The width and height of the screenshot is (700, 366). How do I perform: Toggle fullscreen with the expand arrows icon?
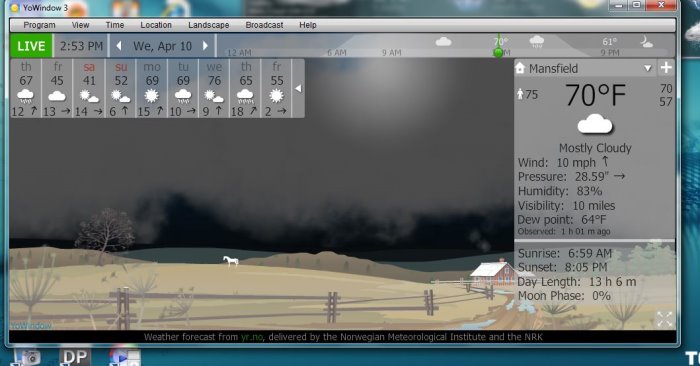pos(665,319)
